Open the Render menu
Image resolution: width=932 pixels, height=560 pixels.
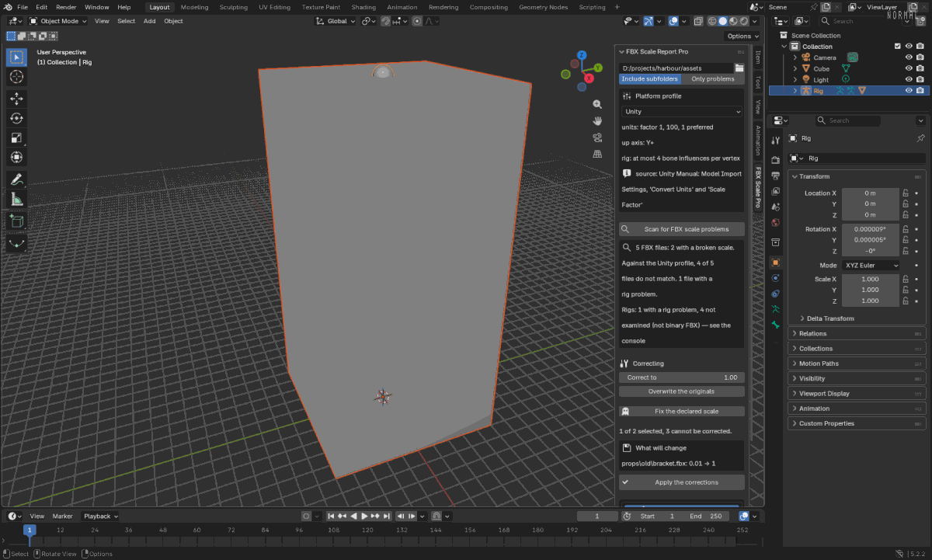point(66,7)
